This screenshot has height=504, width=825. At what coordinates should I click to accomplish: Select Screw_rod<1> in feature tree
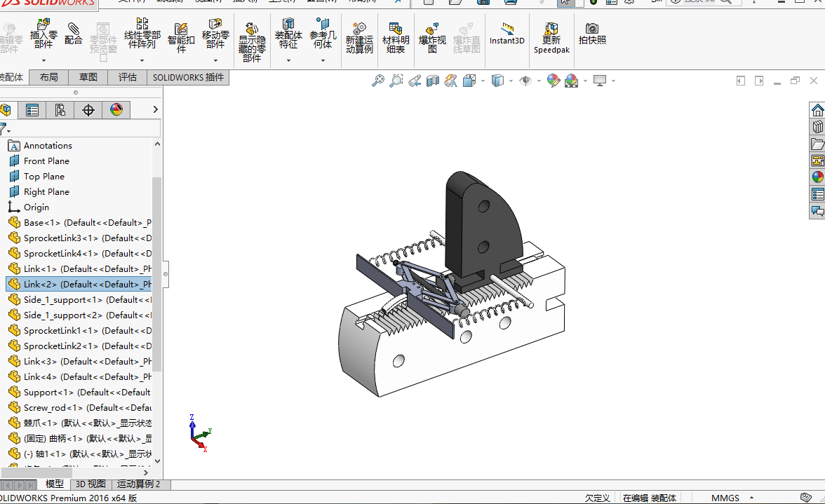[79, 408]
